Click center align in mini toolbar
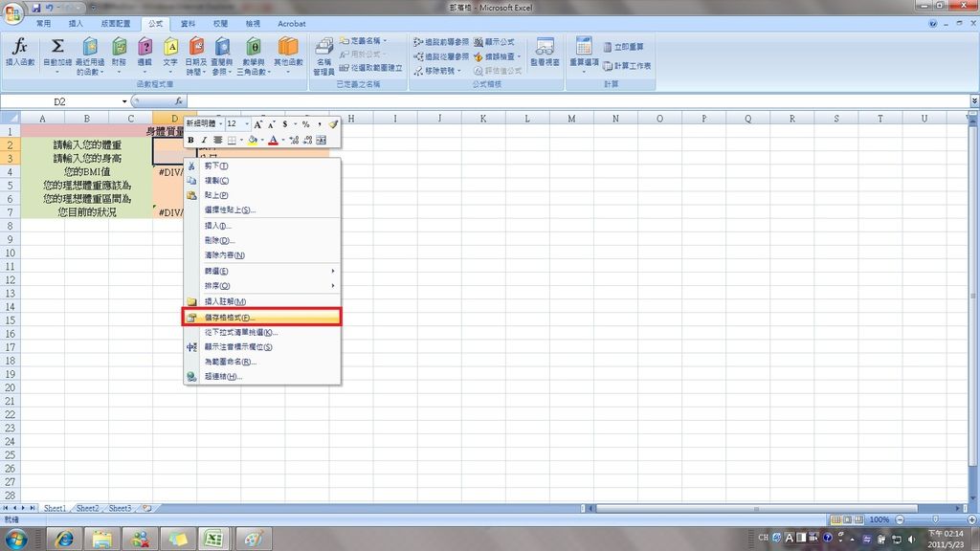This screenshot has width=980, height=551. coord(217,140)
